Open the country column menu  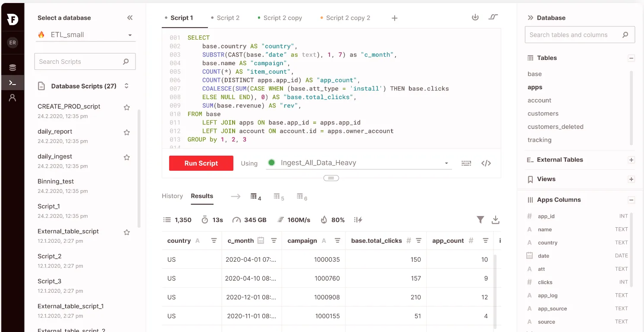coord(214,241)
